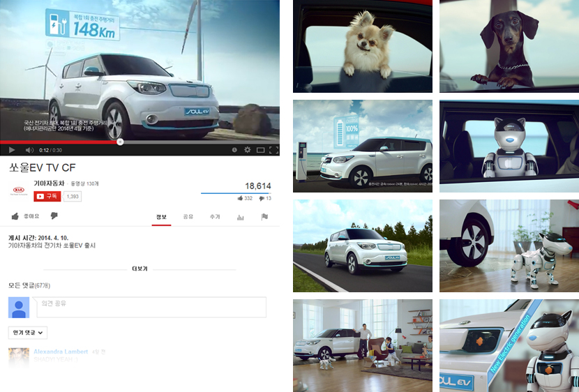Open annotations info icon in player
579x392 pixels.
click(x=234, y=150)
